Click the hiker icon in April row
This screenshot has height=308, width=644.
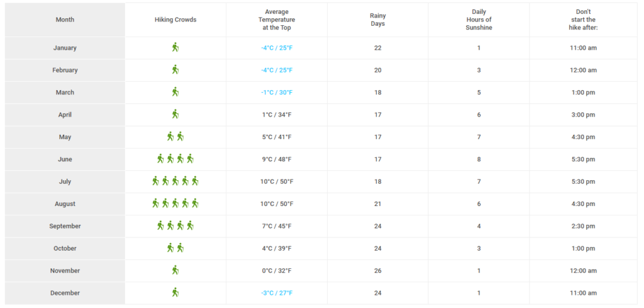click(x=175, y=114)
